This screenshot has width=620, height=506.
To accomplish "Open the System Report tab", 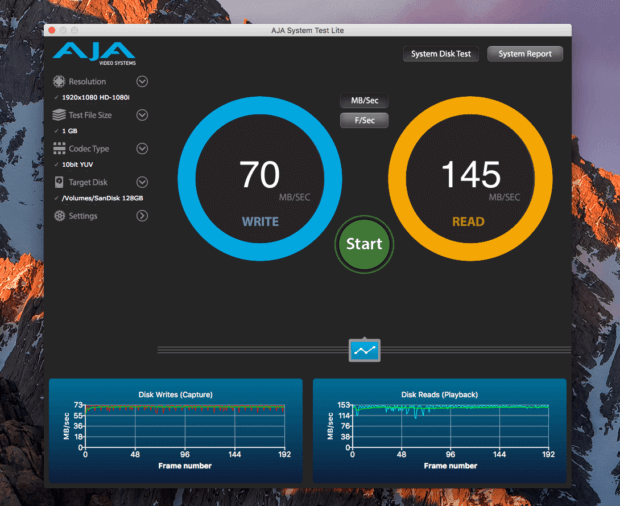I will [x=525, y=54].
